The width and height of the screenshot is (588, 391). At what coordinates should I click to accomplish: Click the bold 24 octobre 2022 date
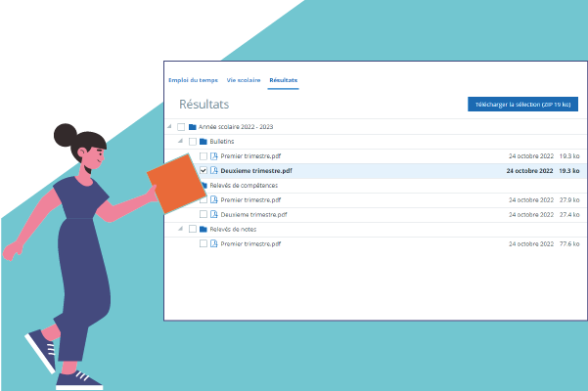(529, 171)
